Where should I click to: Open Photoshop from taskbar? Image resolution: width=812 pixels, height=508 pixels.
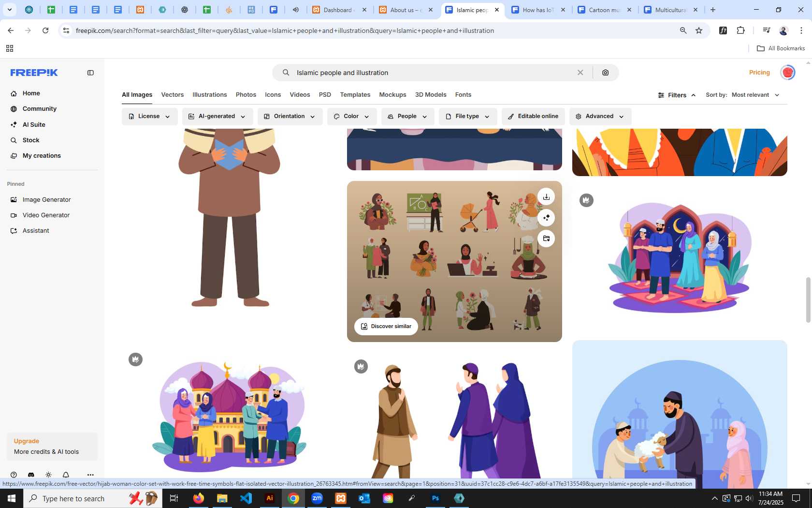[x=435, y=498]
